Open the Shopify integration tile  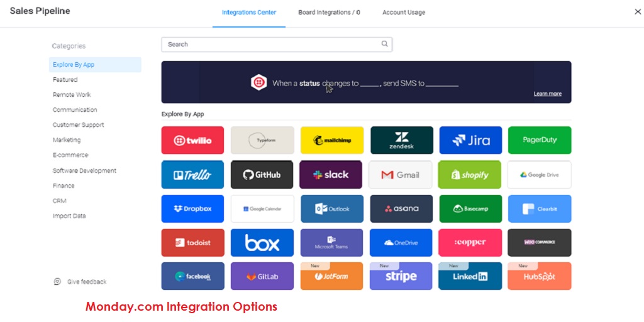pos(470,175)
